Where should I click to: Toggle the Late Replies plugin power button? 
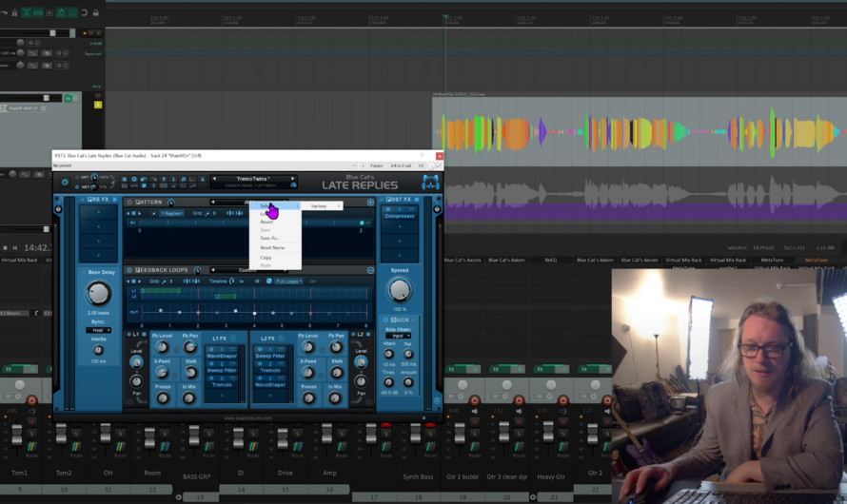pyautogui.click(x=65, y=182)
